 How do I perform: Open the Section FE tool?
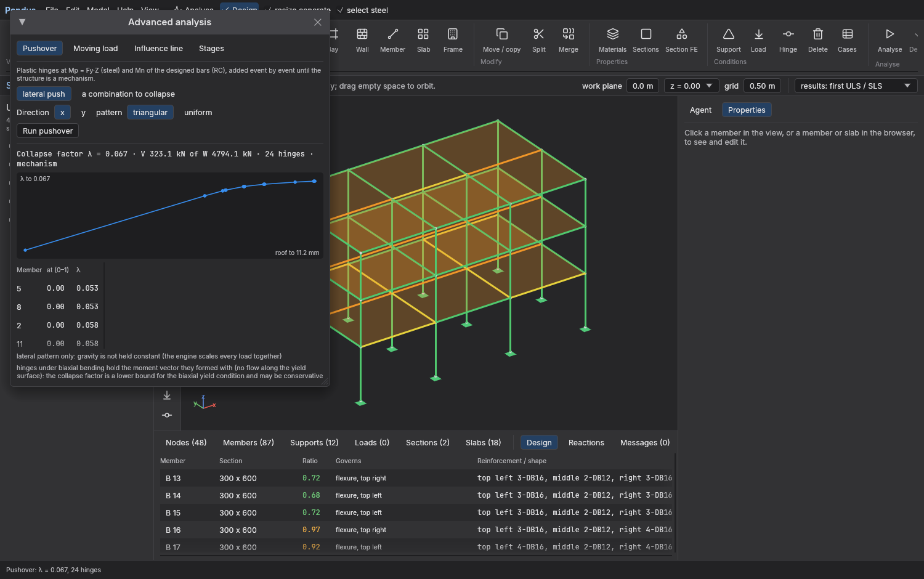(681, 41)
